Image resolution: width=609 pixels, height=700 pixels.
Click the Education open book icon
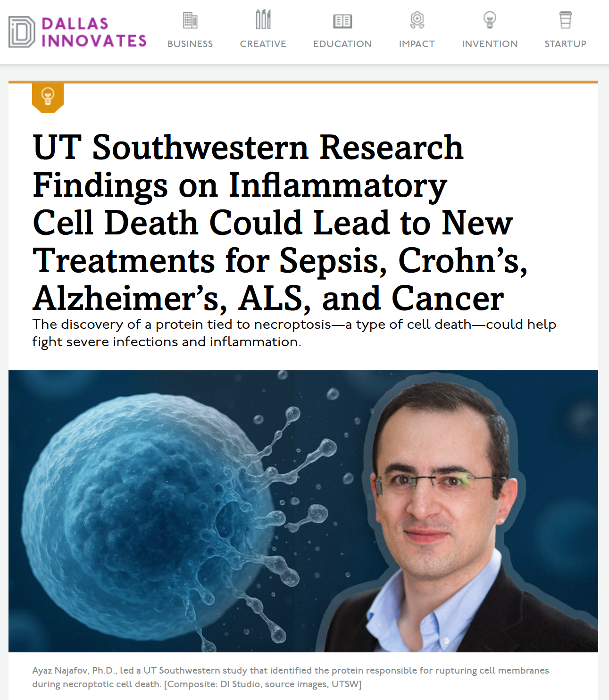[x=342, y=21]
